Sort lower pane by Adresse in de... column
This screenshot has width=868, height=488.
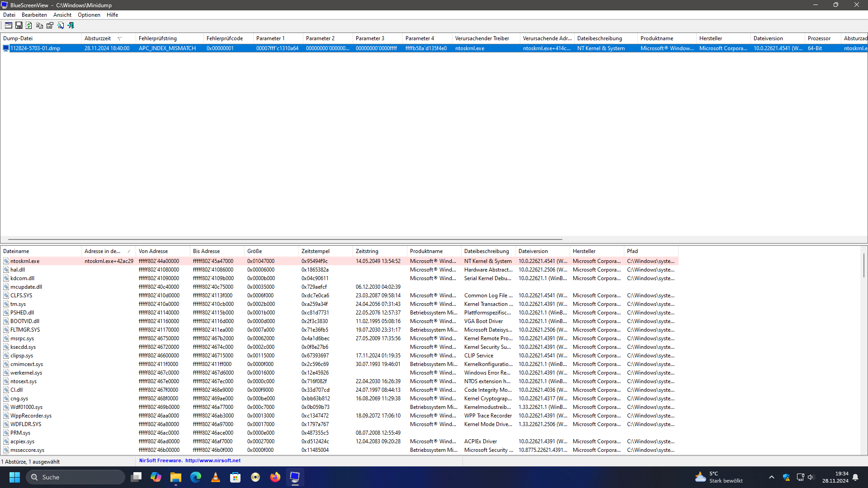click(x=103, y=251)
